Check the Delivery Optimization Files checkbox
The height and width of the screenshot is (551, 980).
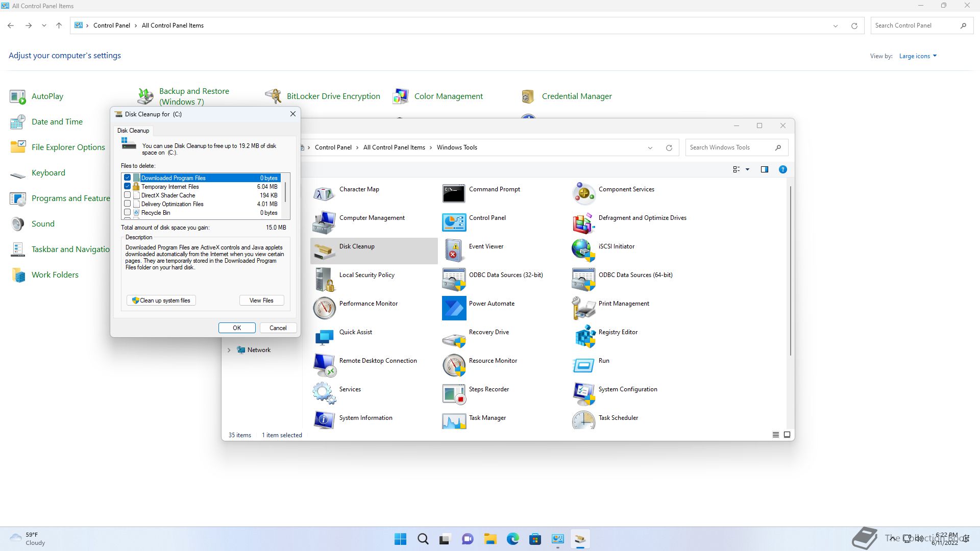click(x=128, y=204)
